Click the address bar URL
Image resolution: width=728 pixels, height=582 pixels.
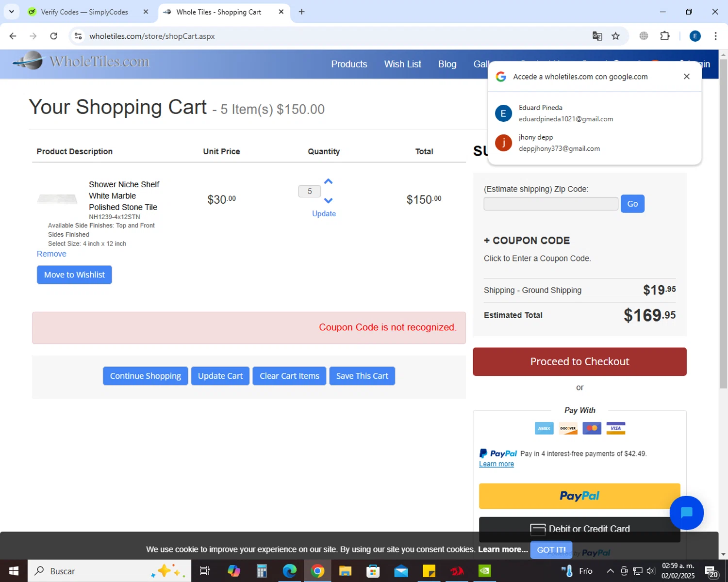(152, 36)
